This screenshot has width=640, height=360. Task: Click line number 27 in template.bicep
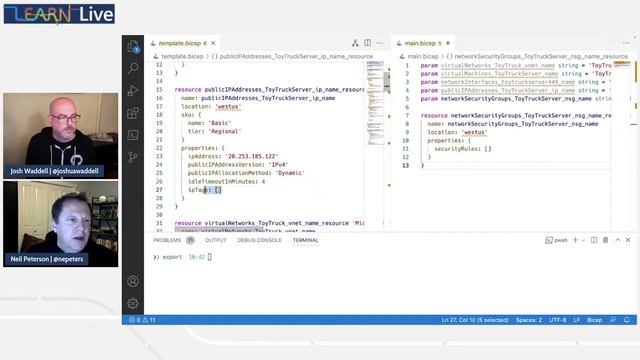(x=159, y=190)
